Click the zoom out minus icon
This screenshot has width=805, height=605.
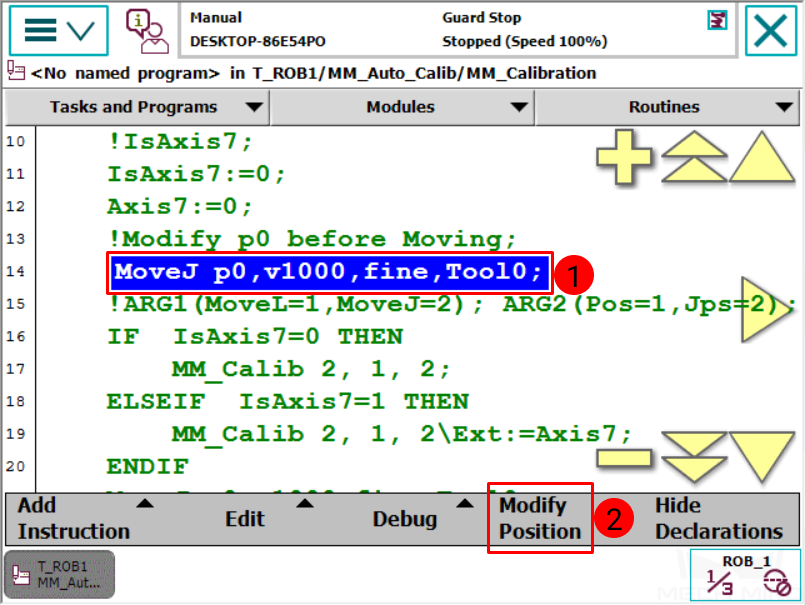tap(624, 458)
